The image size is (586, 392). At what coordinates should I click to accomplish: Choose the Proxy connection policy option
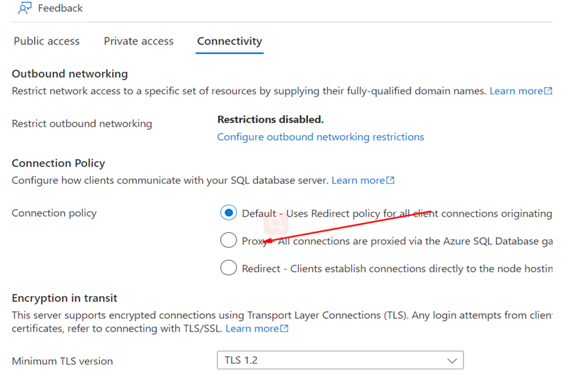(x=229, y=240)
